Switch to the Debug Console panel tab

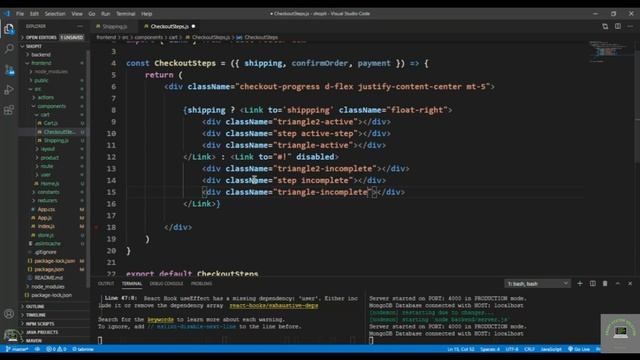[x=166, y=283]
